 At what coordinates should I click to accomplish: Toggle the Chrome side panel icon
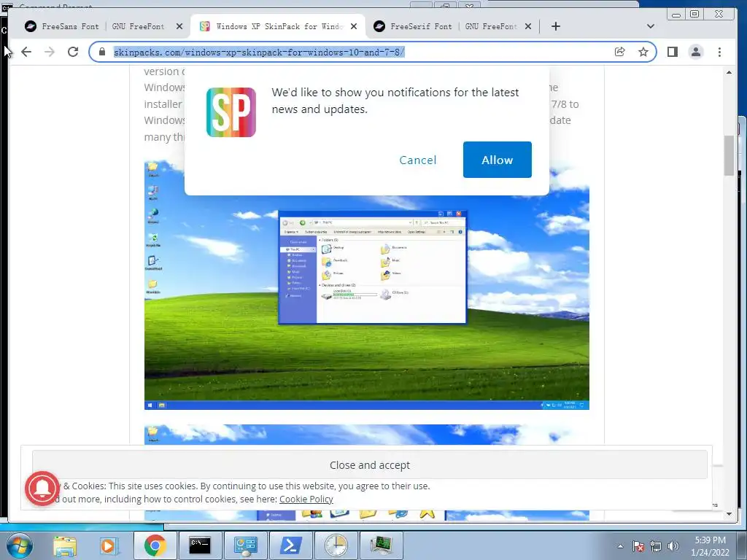coord(672,52)
